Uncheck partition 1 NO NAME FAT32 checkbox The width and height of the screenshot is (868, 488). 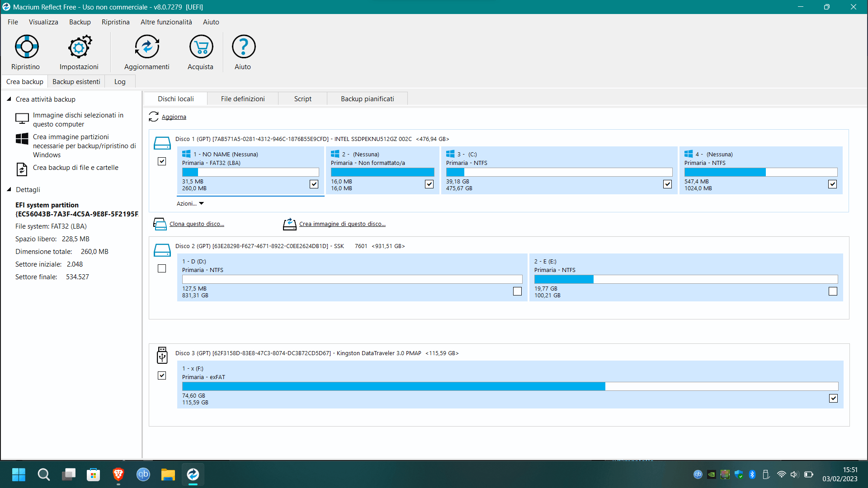pyautogui.click(x=314, y=184)
